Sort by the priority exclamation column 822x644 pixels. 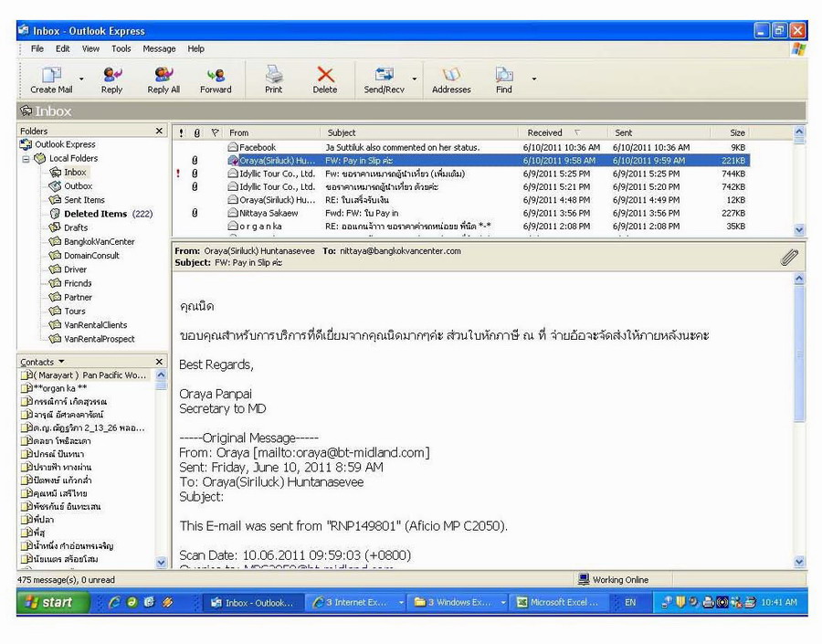[x=182, y=132]
